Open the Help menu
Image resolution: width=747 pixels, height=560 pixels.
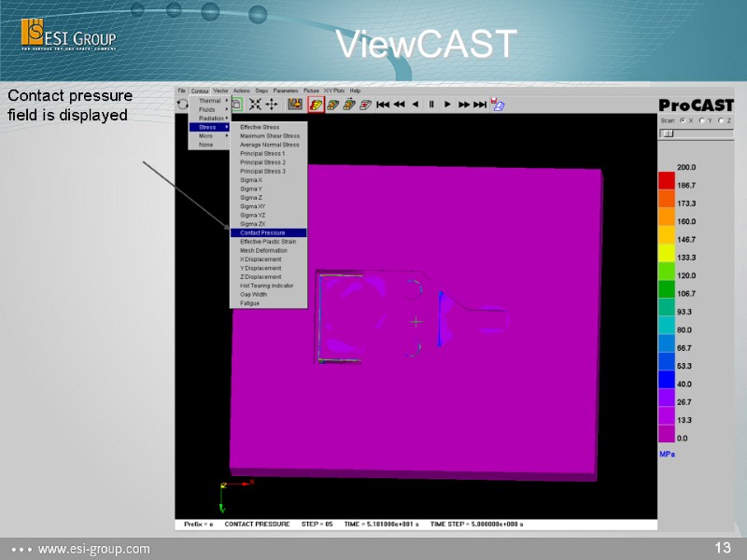[x=355, y=91]
